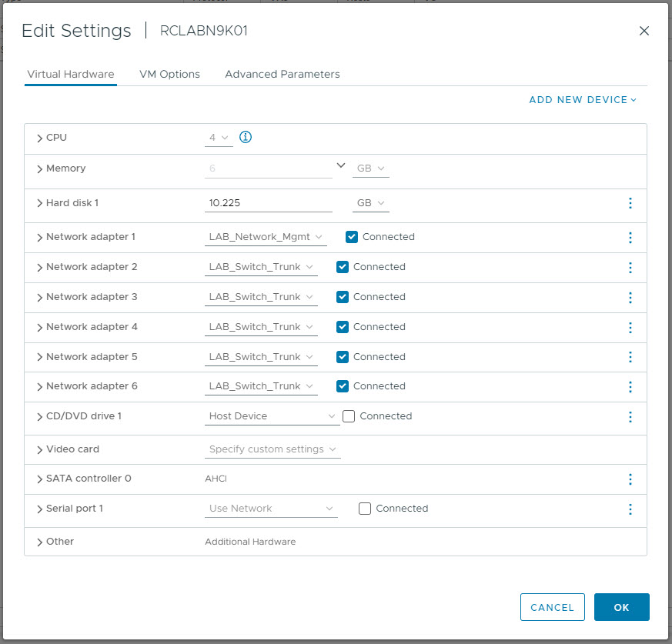Switch to the Advanced Parameters tab
The width and height of the screenshot is (672, 644).
coord(283,74)
